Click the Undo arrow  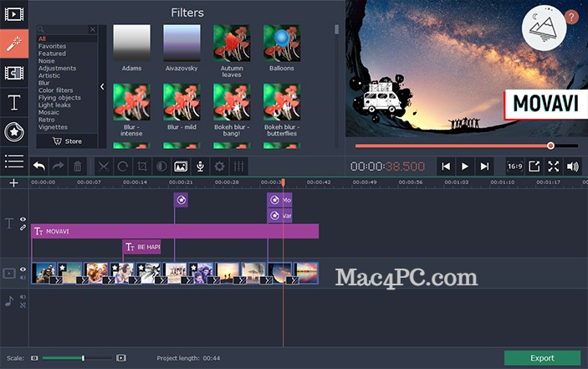click(39, 167)
